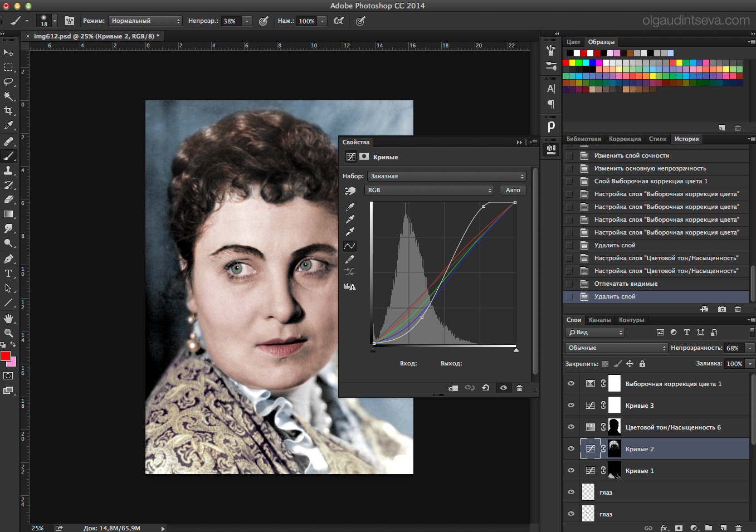The height and width of the screenshot is (532, 756).
Task: Switch to the Каналы tab
Action: [x=599, y=320]
